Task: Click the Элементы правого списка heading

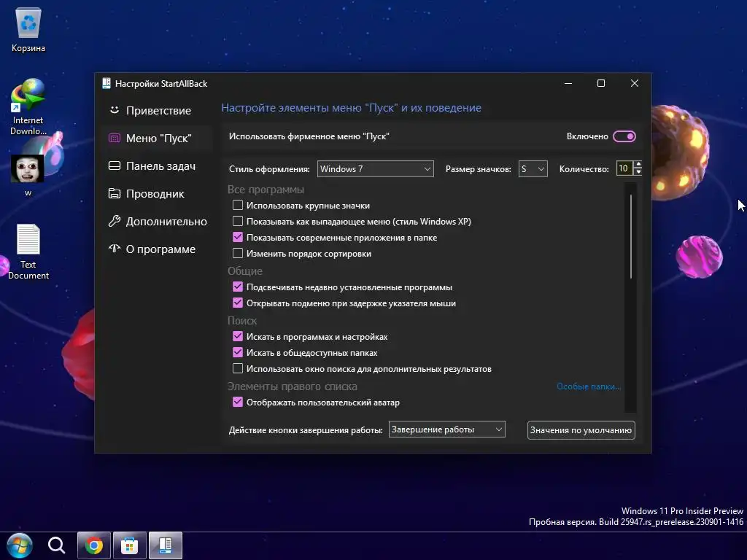Action: (292, 386)
